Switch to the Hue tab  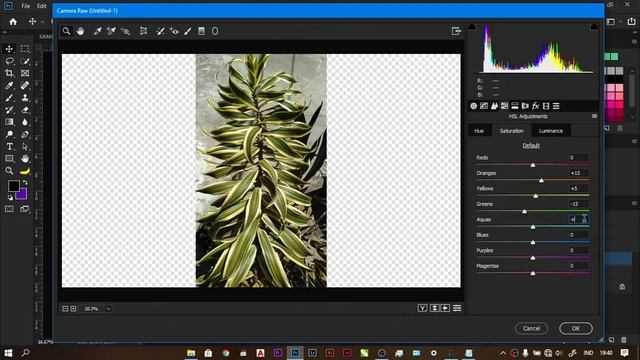click(x=479, y=131)
